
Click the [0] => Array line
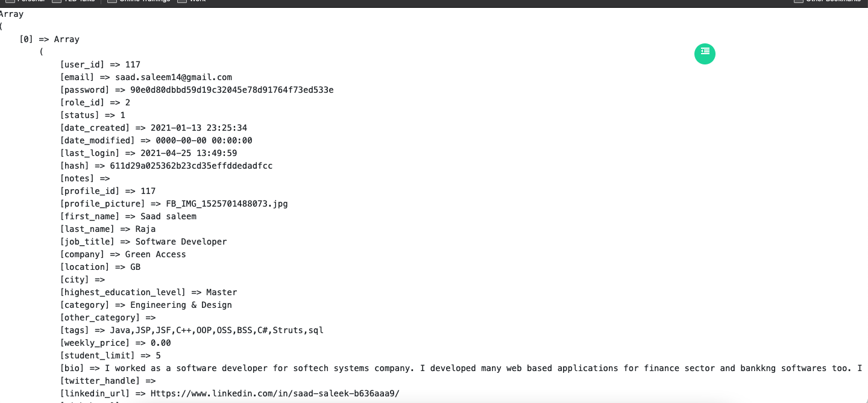(x=49, y=39)
